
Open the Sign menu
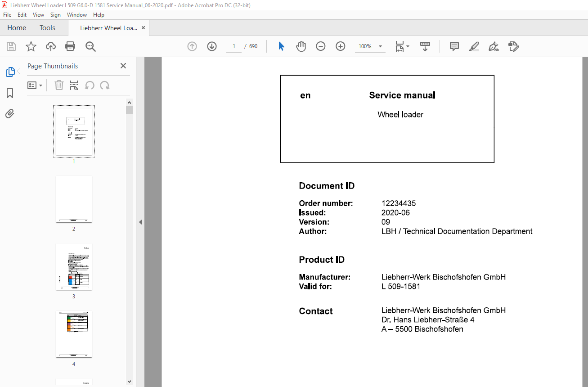click(55, 15)
